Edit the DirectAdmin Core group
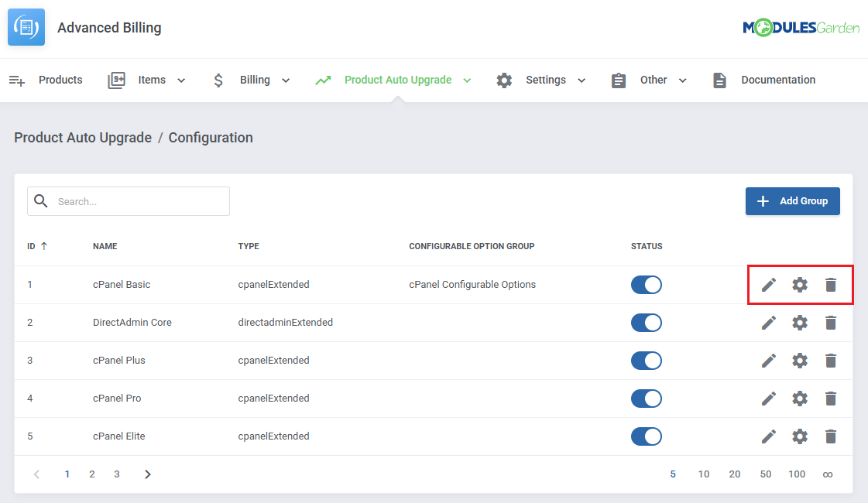Image resolution: width=868 pixels, height=503 pixels. (768, 323)
